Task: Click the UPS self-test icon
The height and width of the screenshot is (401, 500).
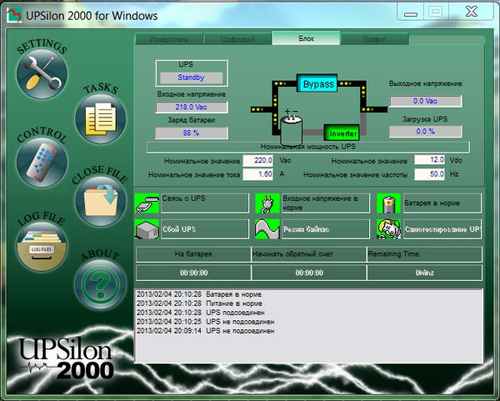Action: point(388,229)
